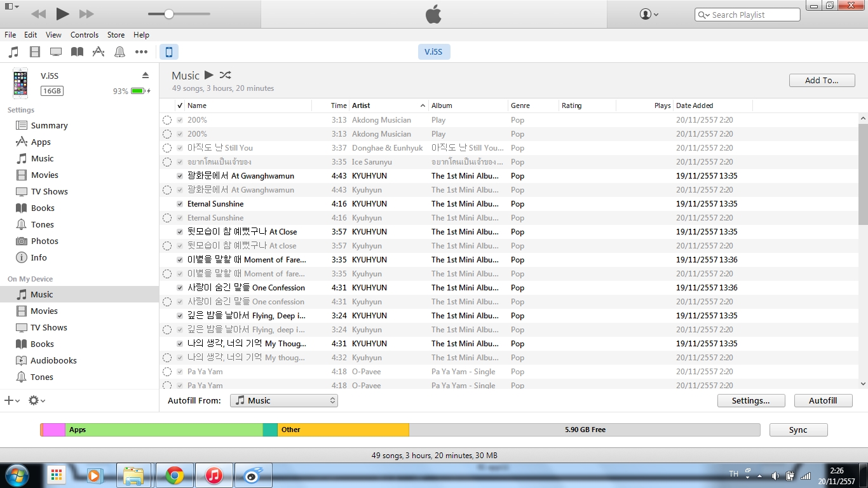Go to previous track
This screenshot has width=868, height=488.
pos(38,14)
